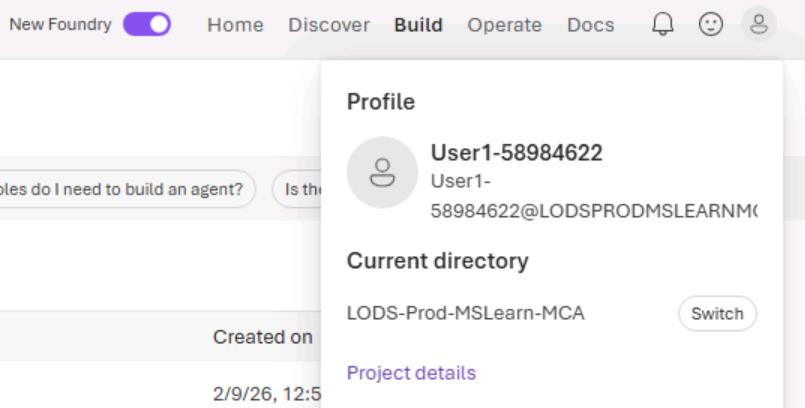Sort by the Created on column header

pos(262,337)
